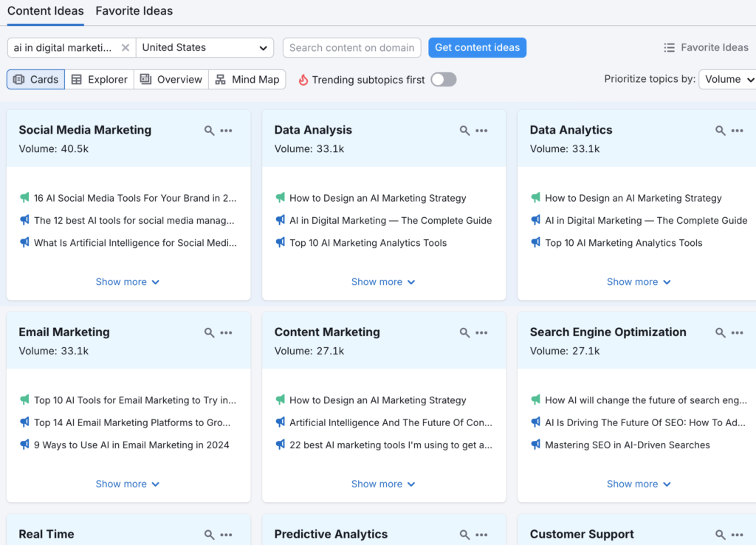Screen dimensions: 756x545
Task: Select the Cards view icon
Action: pos(35,79)
